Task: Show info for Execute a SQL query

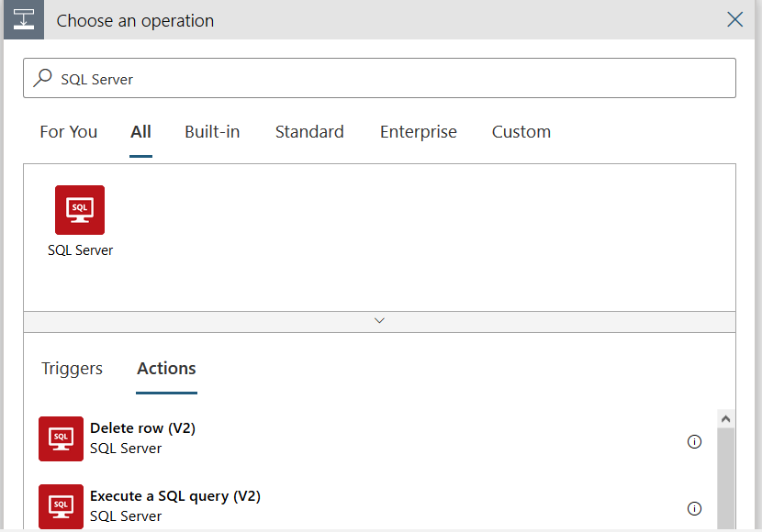Action: click(694, 509)
